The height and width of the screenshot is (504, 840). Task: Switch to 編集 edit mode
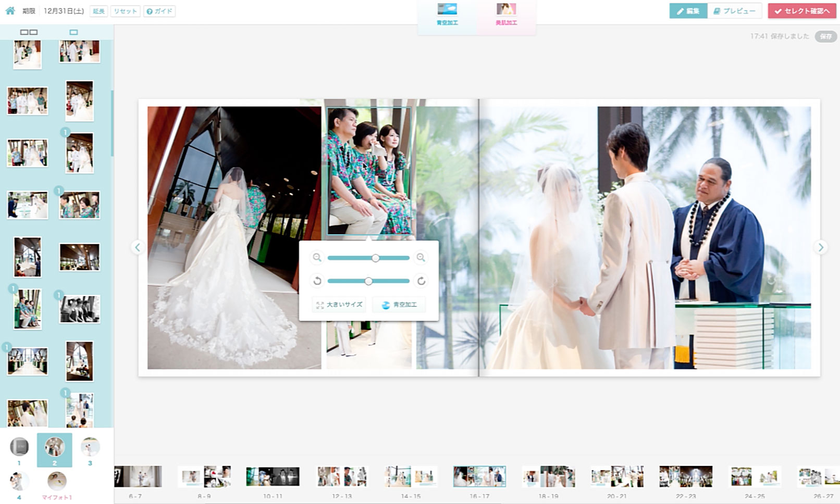688,11
